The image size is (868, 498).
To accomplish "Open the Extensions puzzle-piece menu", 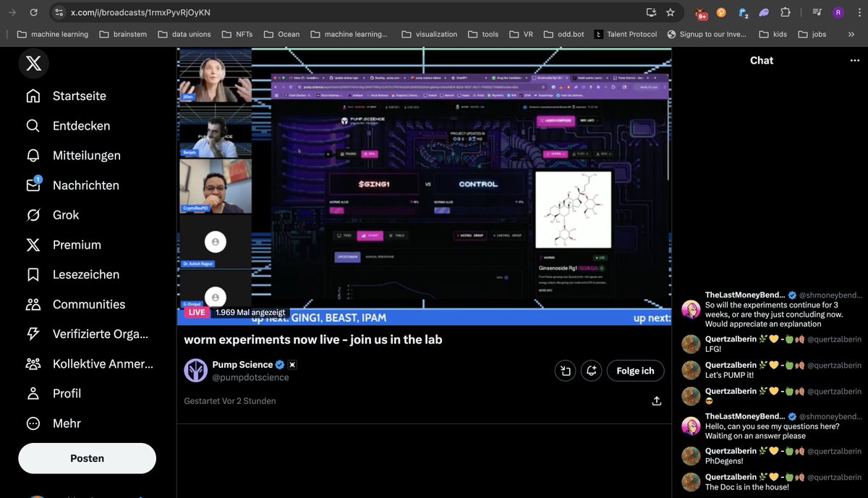I will click(786, 12).
